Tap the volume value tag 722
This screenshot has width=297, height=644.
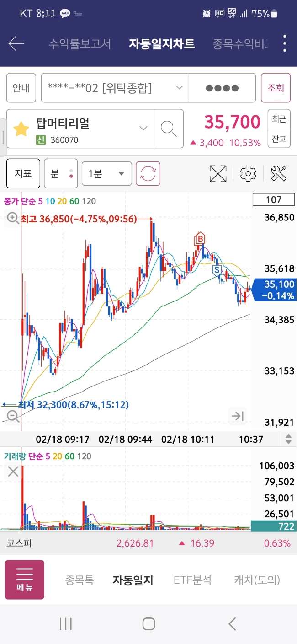(x=274, y=526)
